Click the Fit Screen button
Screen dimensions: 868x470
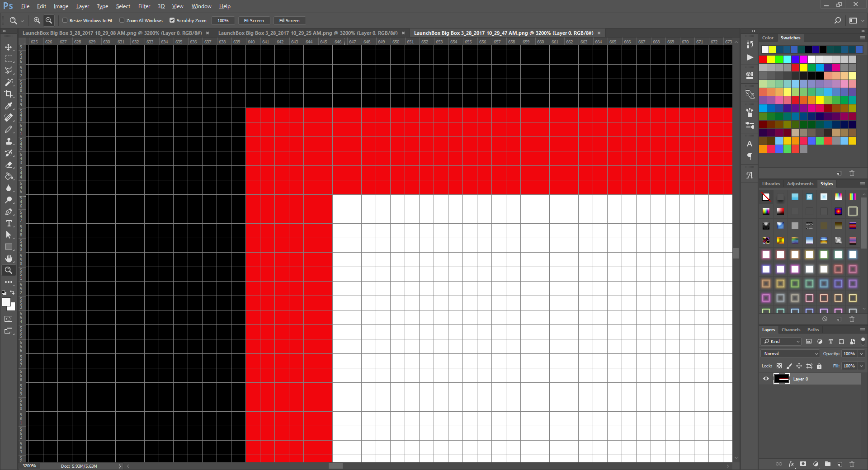point(254,20)
